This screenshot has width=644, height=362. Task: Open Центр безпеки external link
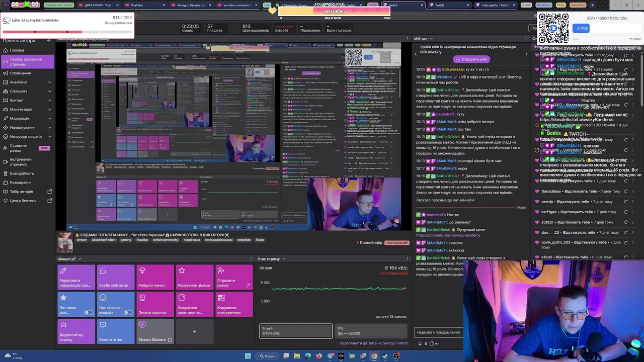[x=28, y=201]
